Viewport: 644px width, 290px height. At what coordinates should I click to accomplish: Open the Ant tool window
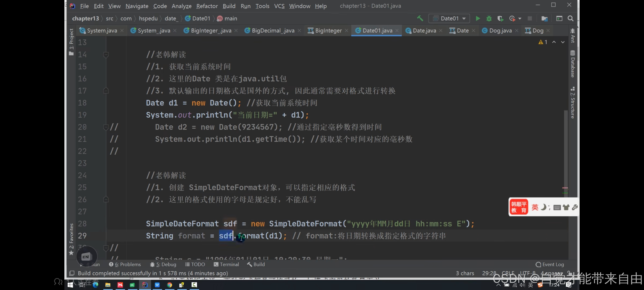572,35
